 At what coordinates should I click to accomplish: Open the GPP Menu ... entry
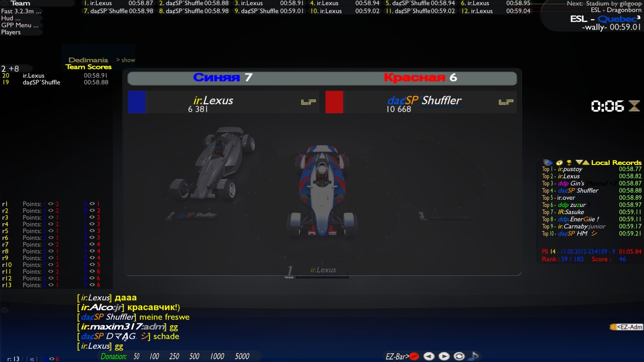click(17, 25)
